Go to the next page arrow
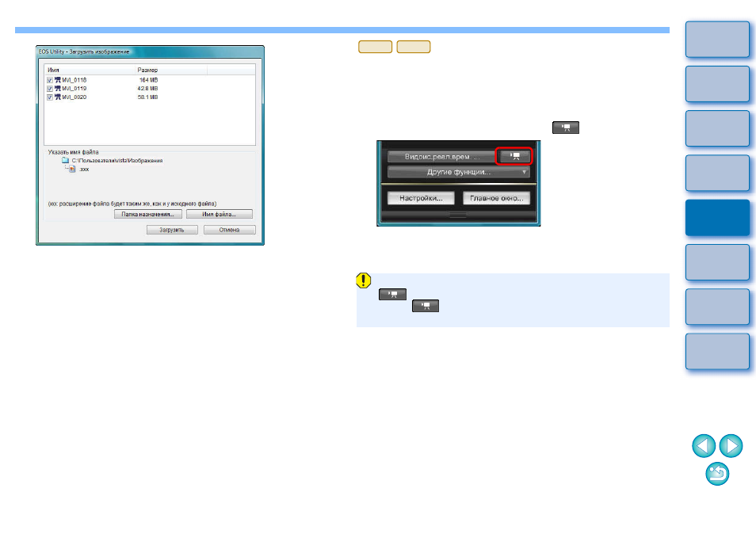The height and width of the screenshot is (534, 756). (731, 446)
